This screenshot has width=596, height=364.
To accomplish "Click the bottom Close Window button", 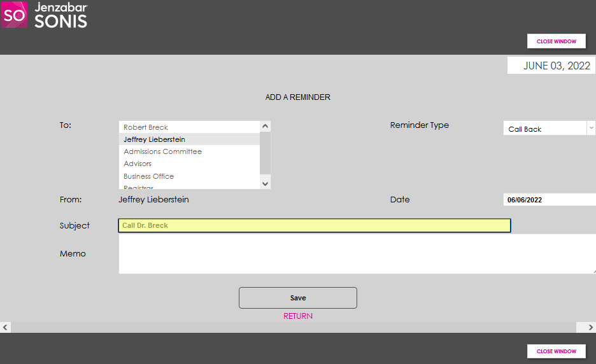I will pyautogui.click(x=556, y=351).
